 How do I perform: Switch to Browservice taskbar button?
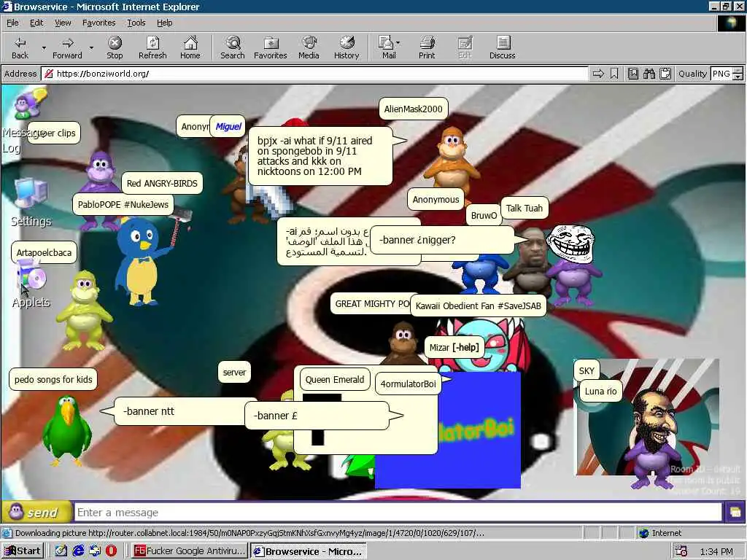coord(309,551)
